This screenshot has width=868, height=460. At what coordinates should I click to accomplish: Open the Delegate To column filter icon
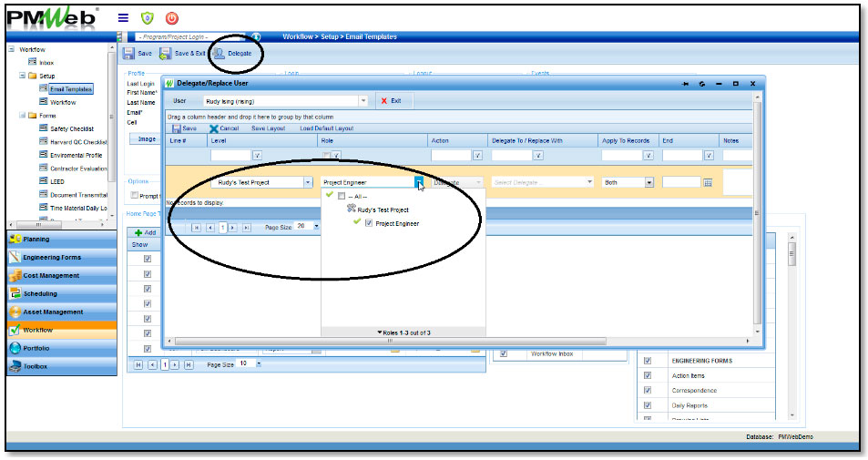point(537,156)
